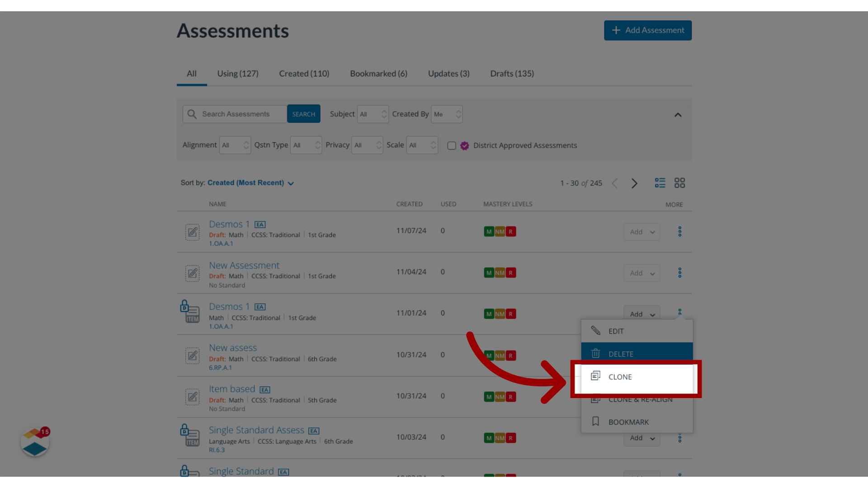Click the draft edit icon for Item based
This screenshot has width=868, height=488.
tap(193, 397)
